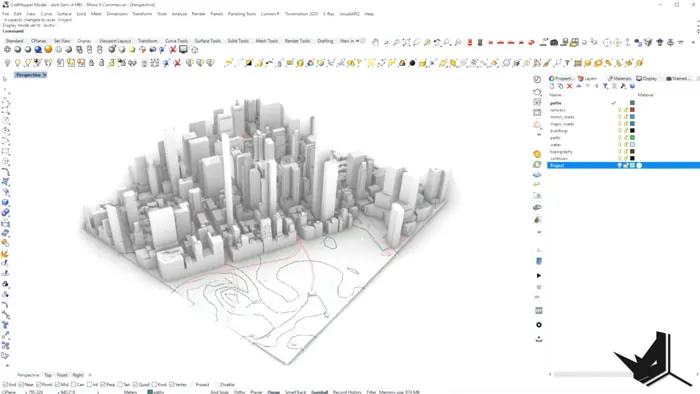This screenshot has width=700, height=394.
Task: Toggle Ortho in status bar
Action: click(x=240, y=392)
